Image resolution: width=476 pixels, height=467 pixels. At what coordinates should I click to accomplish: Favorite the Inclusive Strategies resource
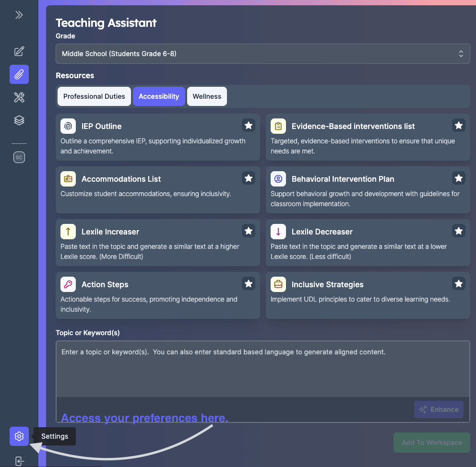pyautogui.click(x=459, y=283)
